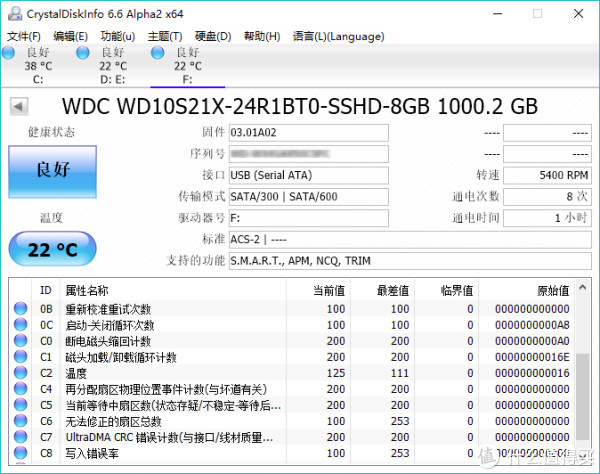The image size is (600, 474).
Task: Select the 当前等待中扇区数 row
Action: click(x=292, y=405)
